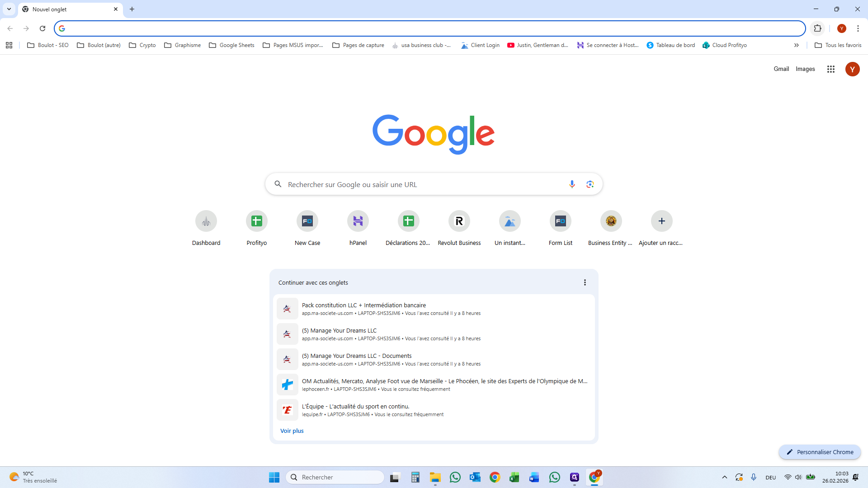Image resolution: width=868 pixels, height=488 pixels.
Task: Open the Crypto bookmarks folder
Action: 142,45
